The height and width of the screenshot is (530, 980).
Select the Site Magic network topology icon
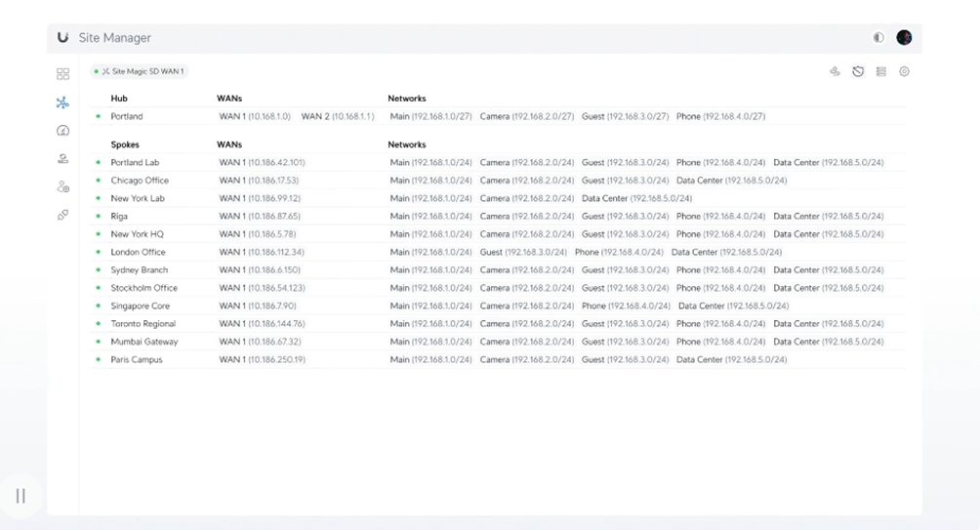coord(63,102)
